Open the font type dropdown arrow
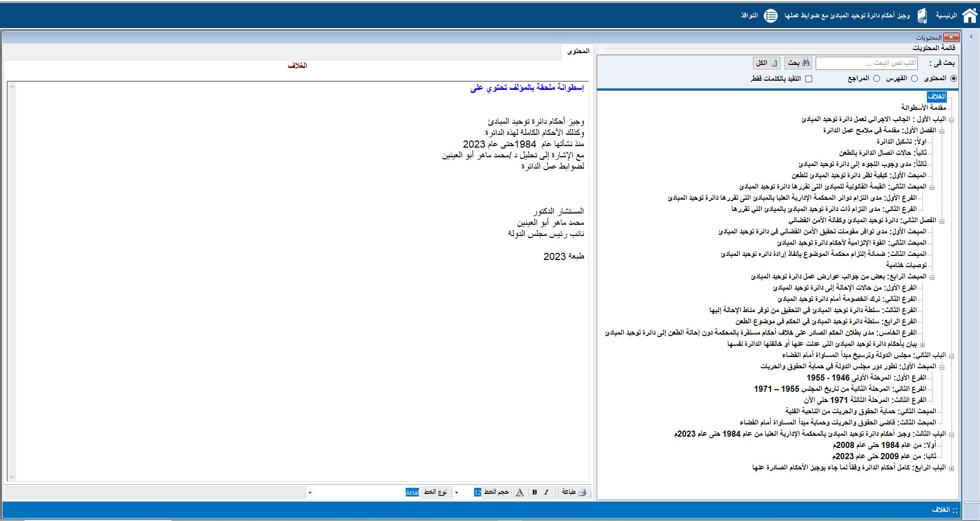Image resolution: width=980 pixels, height=521 pixels. [310, 492]
